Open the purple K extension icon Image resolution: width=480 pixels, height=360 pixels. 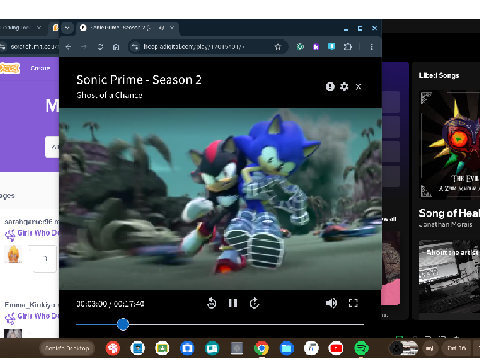316,47
